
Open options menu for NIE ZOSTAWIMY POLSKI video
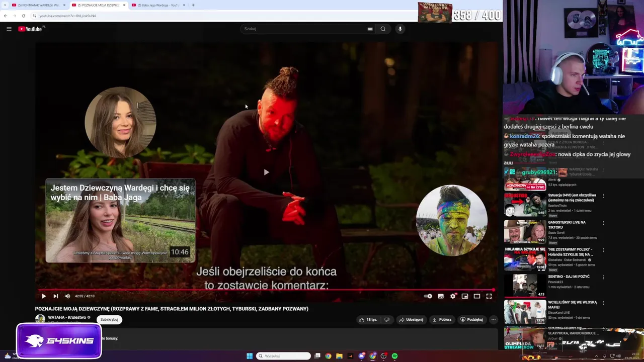pos(603,250)
